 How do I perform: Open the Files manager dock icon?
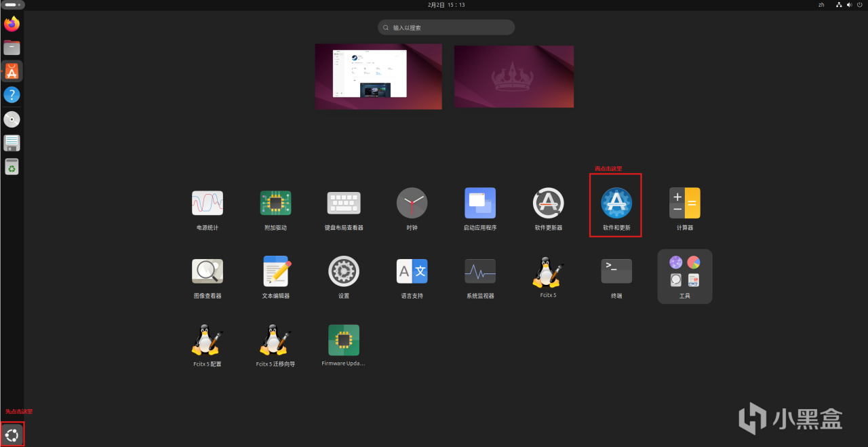(12, 47)
